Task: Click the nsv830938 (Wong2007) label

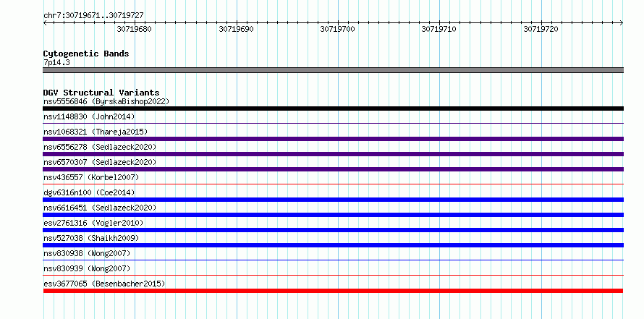Action: tap(87, 253)
